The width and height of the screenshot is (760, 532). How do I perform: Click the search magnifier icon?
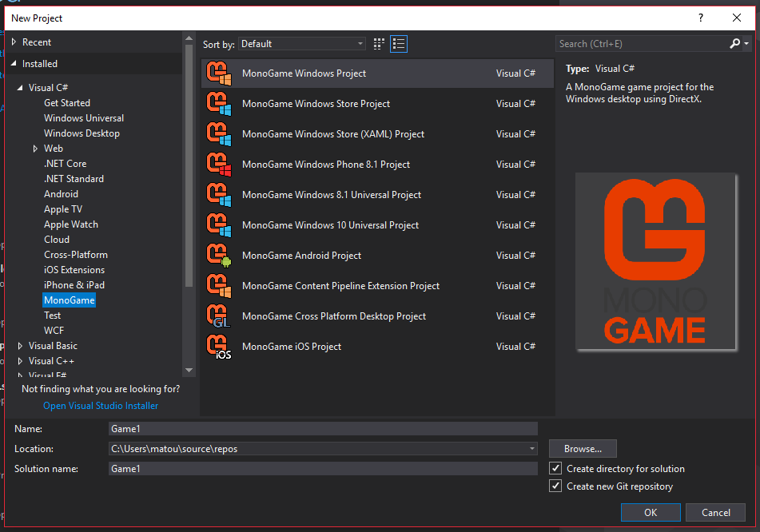[735, 44]
